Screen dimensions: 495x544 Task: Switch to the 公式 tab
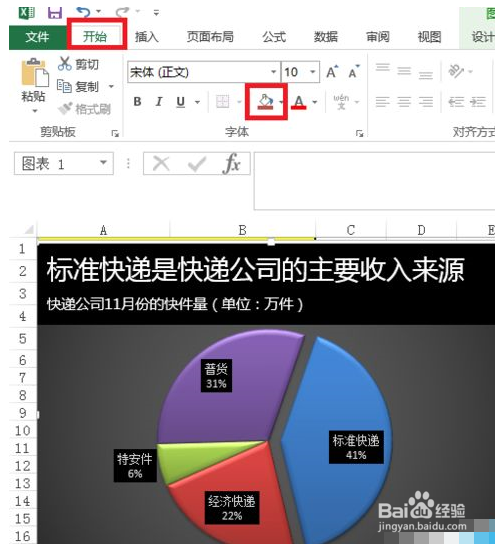(274, 37)
